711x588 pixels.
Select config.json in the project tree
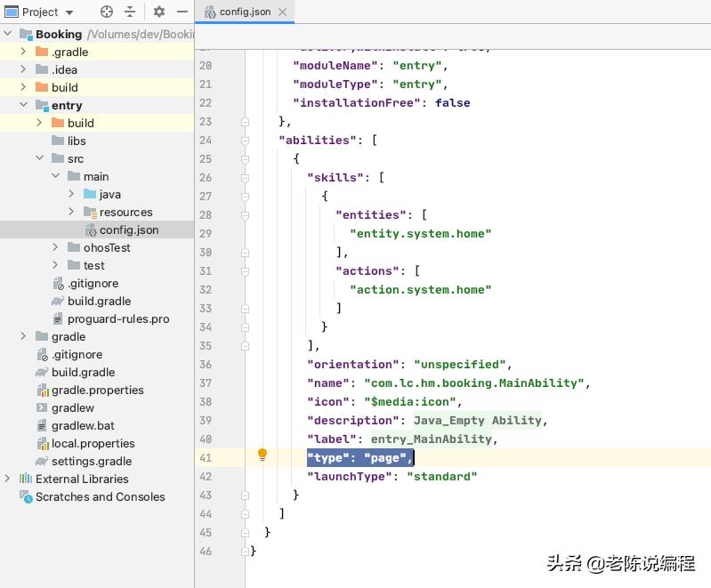128,230
